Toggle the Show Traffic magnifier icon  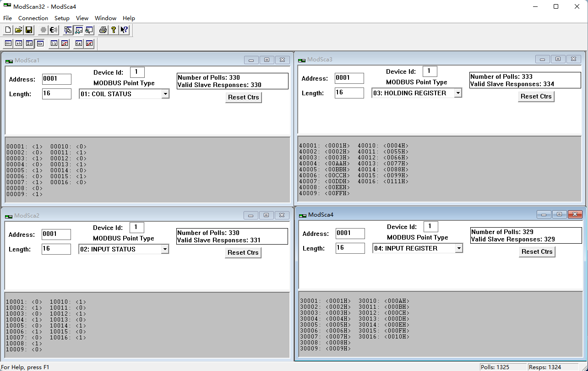coord(89,30)
